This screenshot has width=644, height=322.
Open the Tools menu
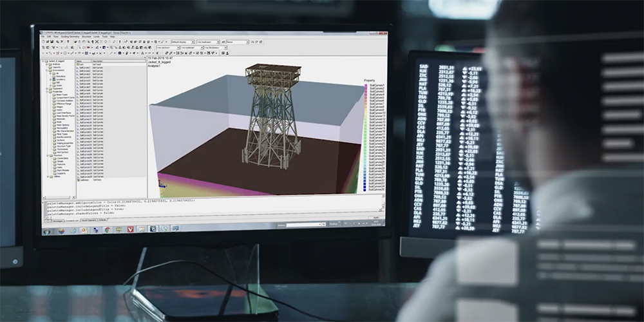click(105, 37)
